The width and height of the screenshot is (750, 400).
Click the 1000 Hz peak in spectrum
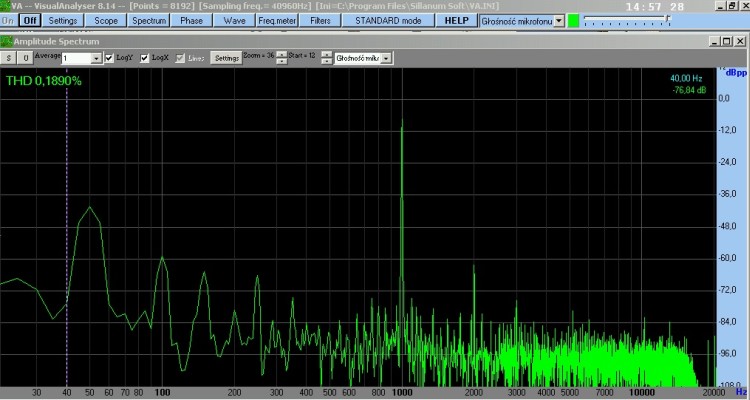coord(402,125)
